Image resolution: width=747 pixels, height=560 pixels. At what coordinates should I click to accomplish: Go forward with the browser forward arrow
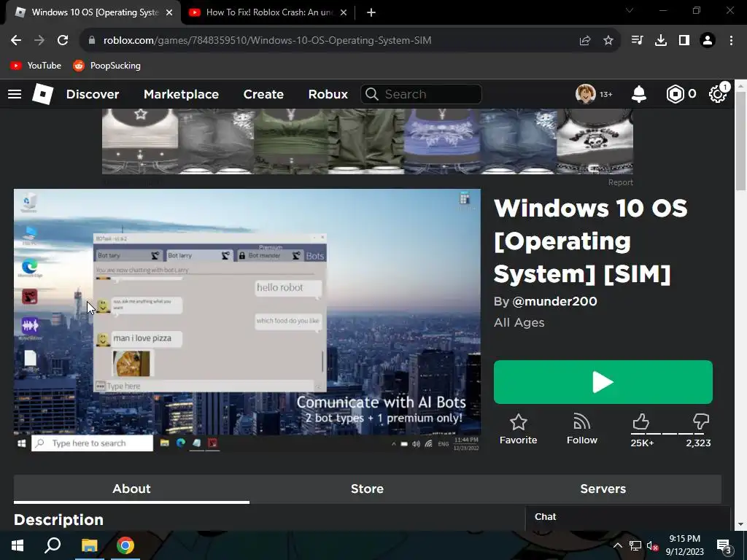(39, 41)
